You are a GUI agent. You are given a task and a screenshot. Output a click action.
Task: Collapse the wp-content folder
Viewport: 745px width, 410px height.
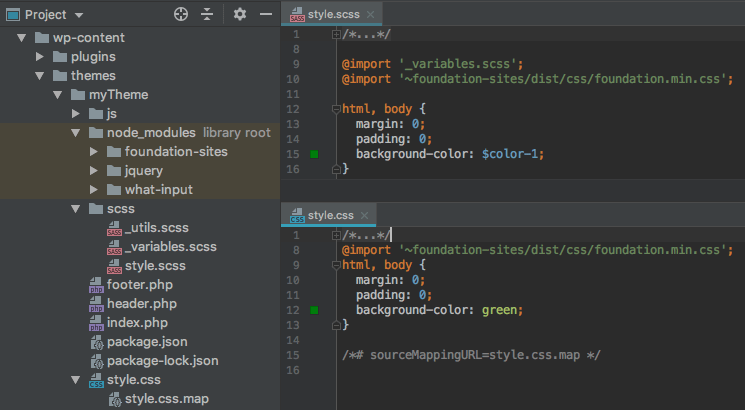(x=21, y=38)
